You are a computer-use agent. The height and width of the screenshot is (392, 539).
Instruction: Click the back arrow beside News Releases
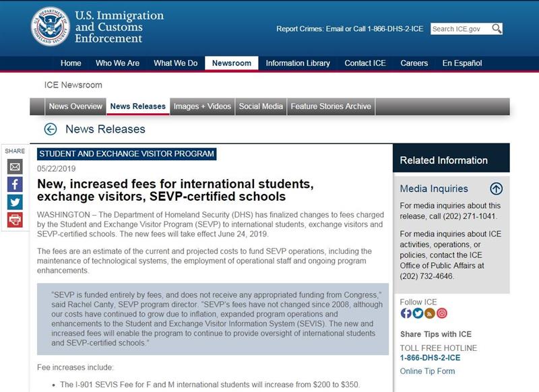tap(50, 129)
